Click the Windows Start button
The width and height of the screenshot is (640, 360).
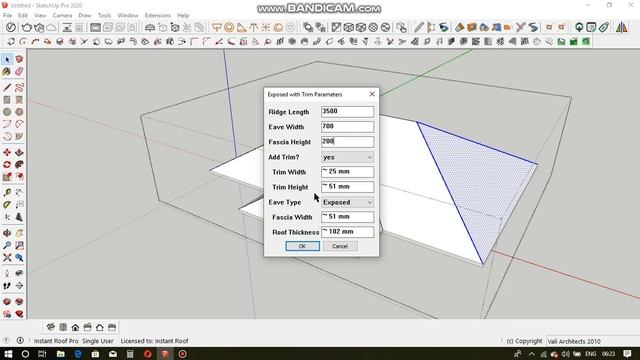pyautogui.click(x=8, y=354)
